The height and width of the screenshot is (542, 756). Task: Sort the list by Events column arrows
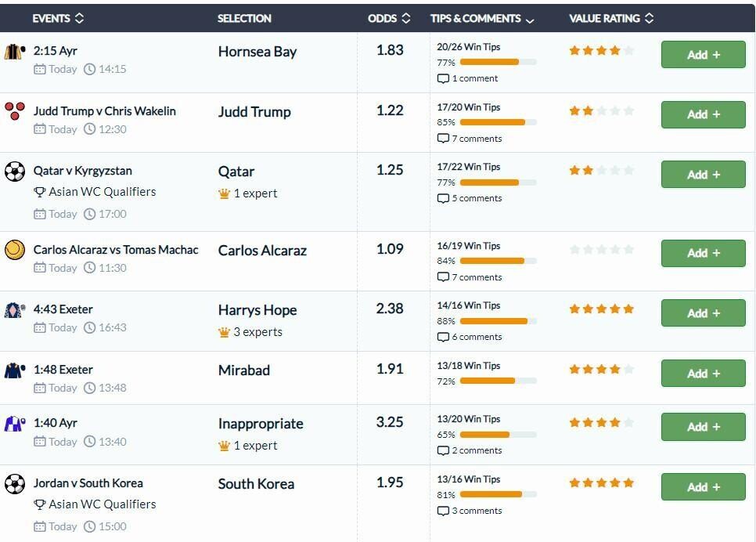[80, 18]
